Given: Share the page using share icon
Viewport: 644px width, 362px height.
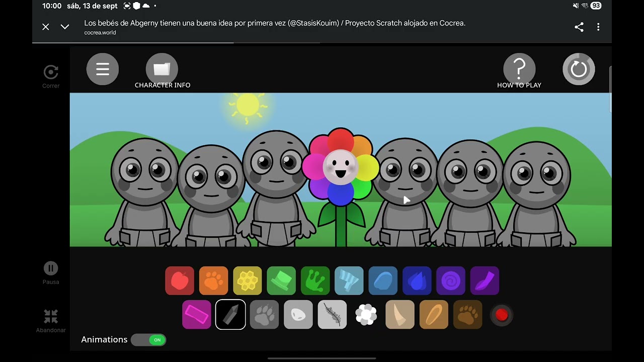Looking at the screenshot, I should tap(579, 27).
